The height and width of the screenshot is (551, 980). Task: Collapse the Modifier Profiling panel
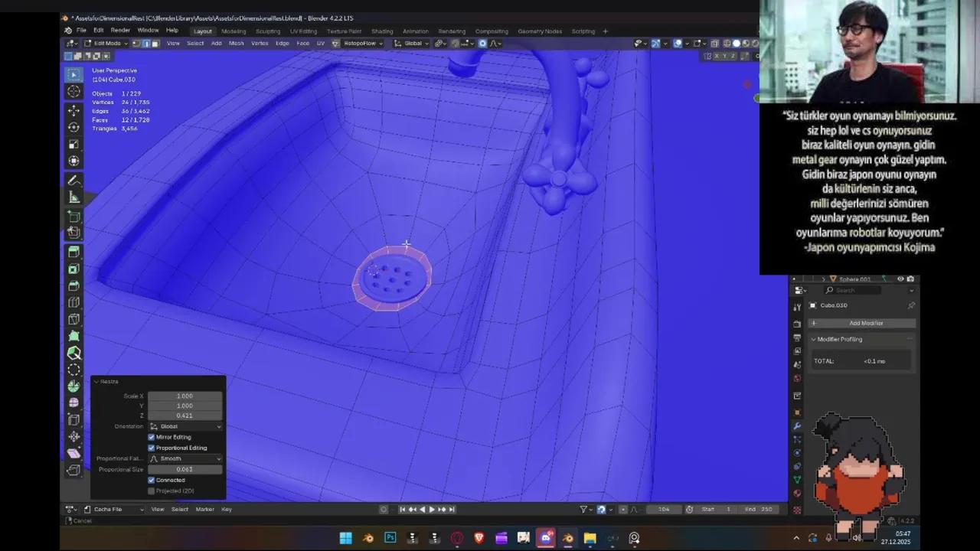click(x=814, y=339)
